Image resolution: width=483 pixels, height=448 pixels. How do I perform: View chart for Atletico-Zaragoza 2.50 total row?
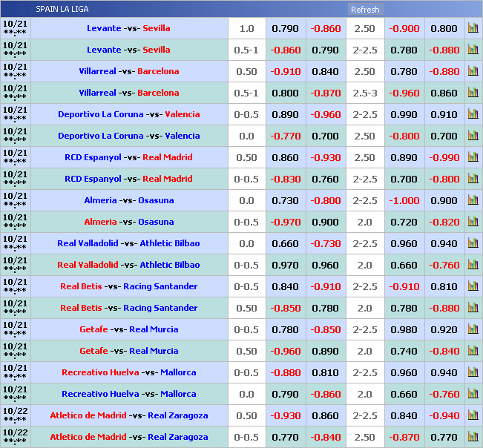coord(473,437)
